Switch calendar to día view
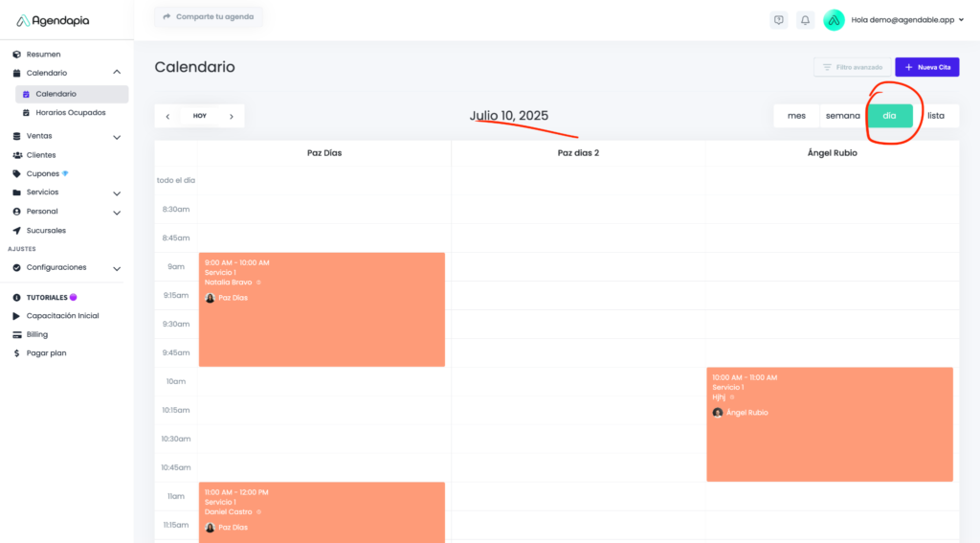 890,116
